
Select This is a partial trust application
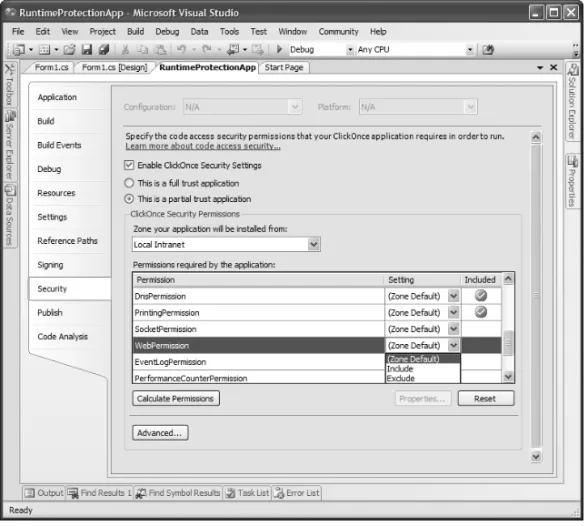(129, 199)
